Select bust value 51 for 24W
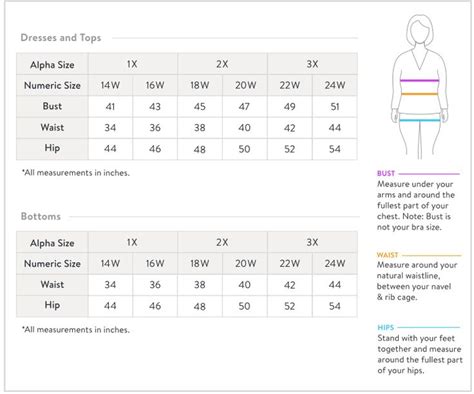Screen dimensions: 474x394 pos(335,107)
